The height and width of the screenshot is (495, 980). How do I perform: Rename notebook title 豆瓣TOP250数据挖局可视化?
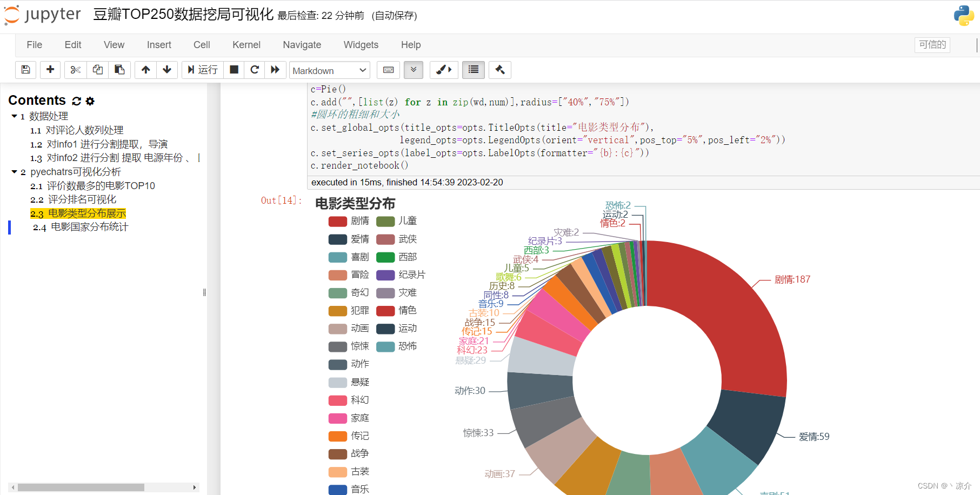point(183,15)
